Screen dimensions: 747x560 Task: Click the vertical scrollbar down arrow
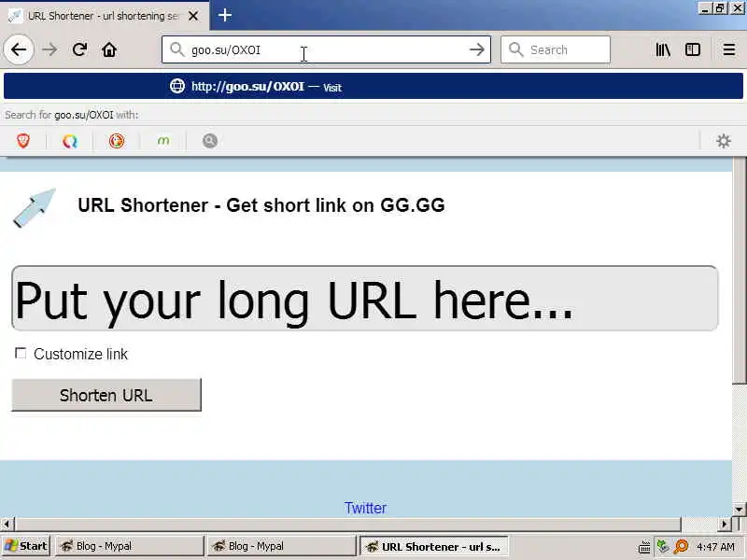pos(740,510)
